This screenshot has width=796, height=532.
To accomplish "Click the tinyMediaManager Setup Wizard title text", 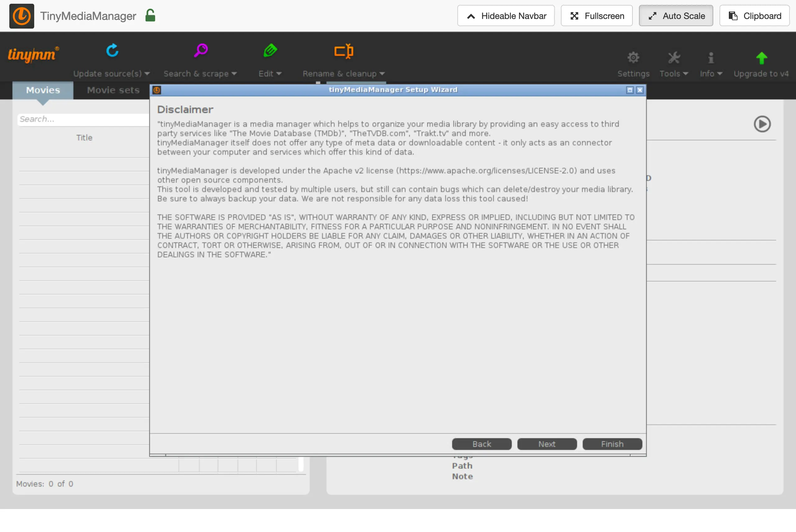I will click(393, 89).
